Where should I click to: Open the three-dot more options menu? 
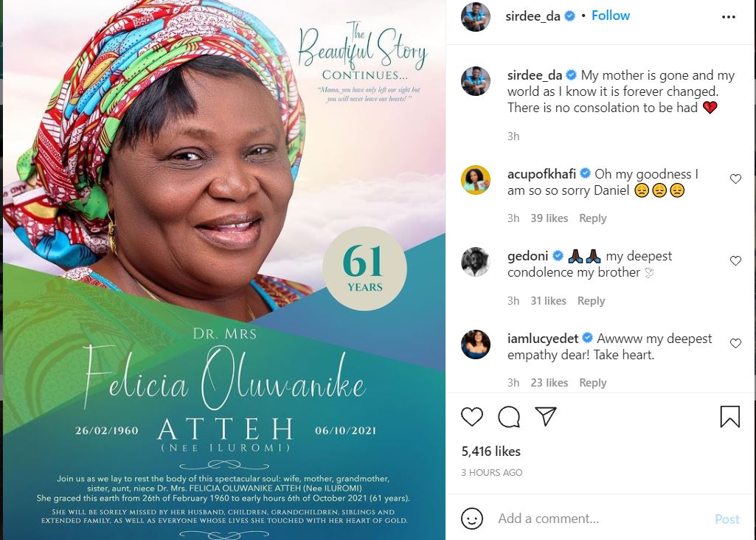728,17
